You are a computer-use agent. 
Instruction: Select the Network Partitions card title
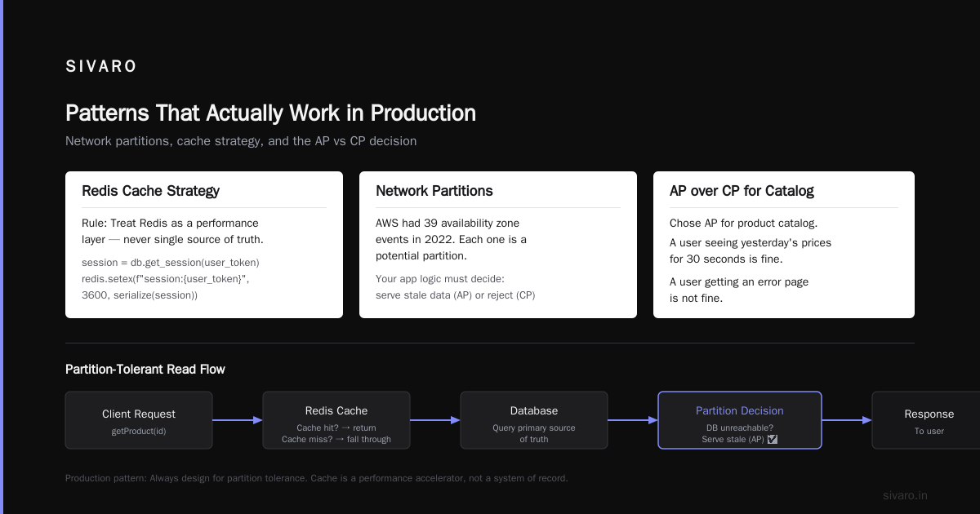(x=434, y=191)
